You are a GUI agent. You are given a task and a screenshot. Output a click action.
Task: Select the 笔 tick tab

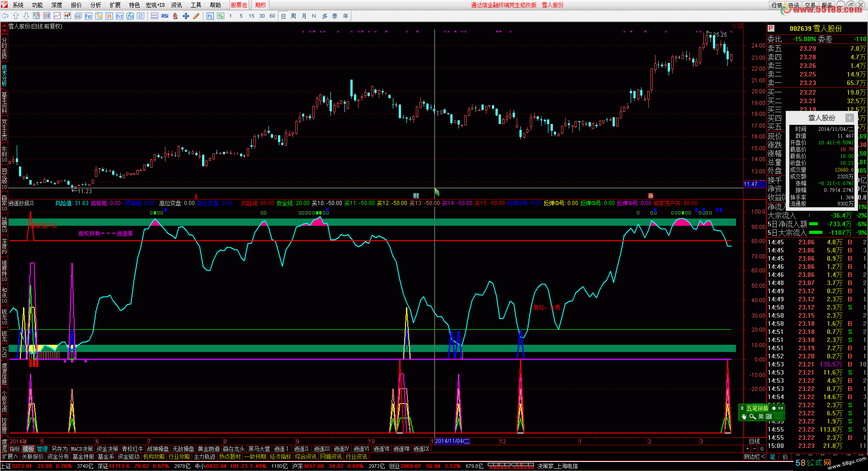pyautogui.click(x=772, y=457)
